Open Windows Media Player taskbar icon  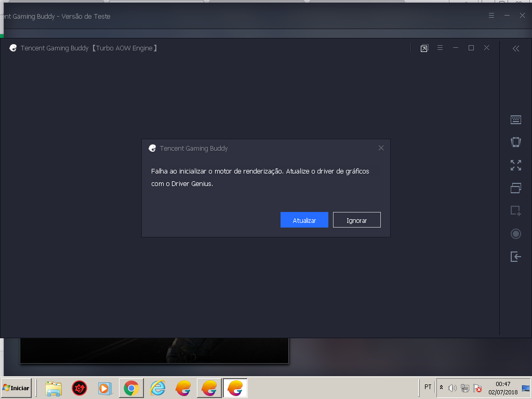click(105, 388)
